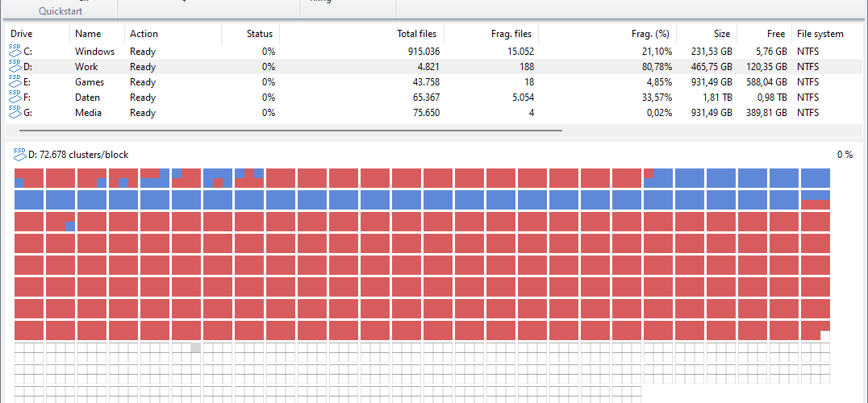Click the gray block in cluster map
Image resolution: width=868 pixels, height=403 pixels.
196,347
